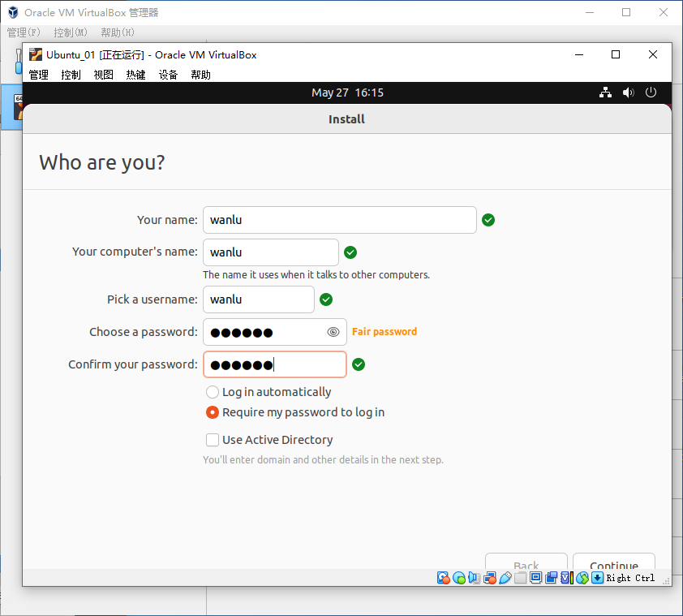The image size is (683, 616).
Task: Click the Your name input field
Action: coord(340,220)
